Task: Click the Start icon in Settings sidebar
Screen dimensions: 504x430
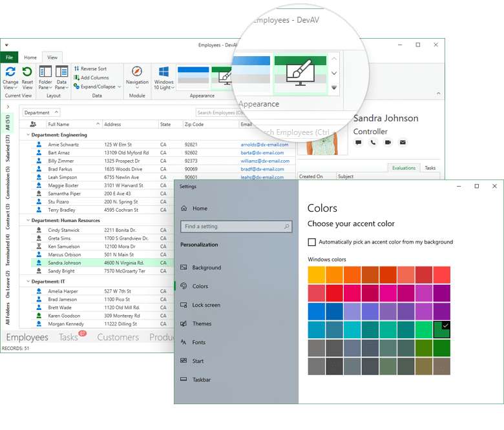Action: pos(184,361)
